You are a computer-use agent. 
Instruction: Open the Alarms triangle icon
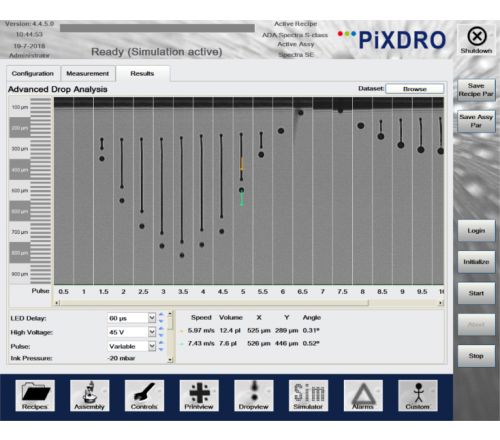pos(363,395)
